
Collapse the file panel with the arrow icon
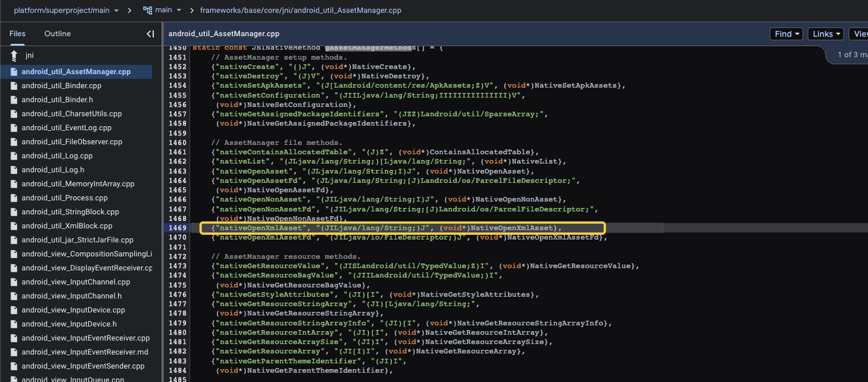click(x=150, y=34)
